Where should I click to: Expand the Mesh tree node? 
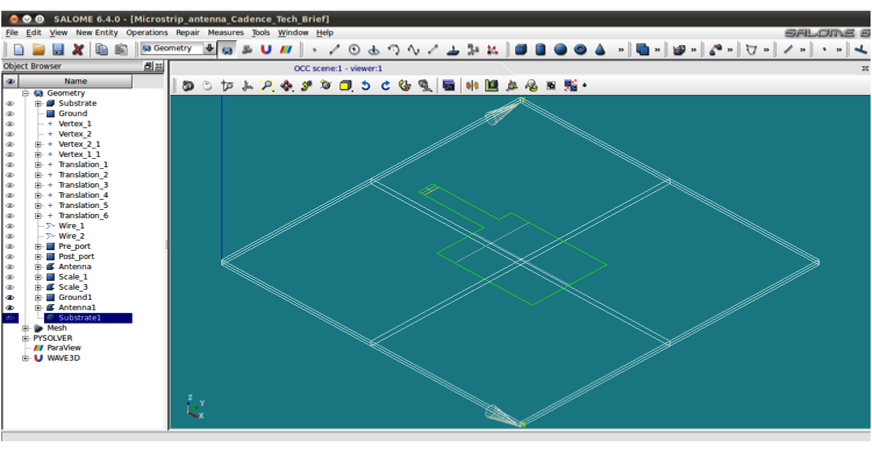coord(26,328)
